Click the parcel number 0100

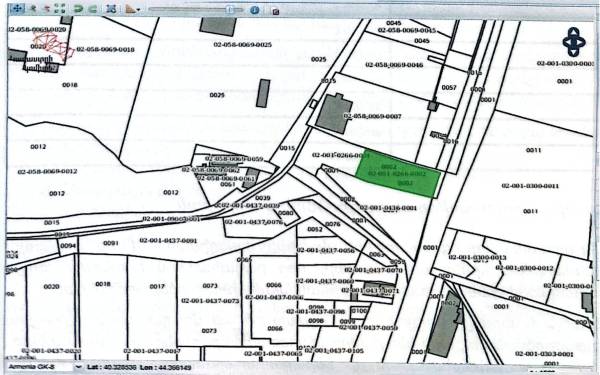click(359, 311)
